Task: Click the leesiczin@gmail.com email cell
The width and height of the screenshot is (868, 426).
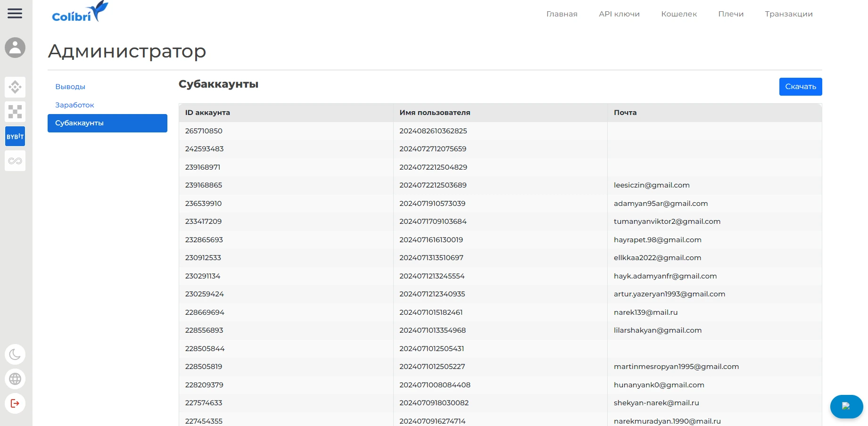Action: tap(652, 185)
